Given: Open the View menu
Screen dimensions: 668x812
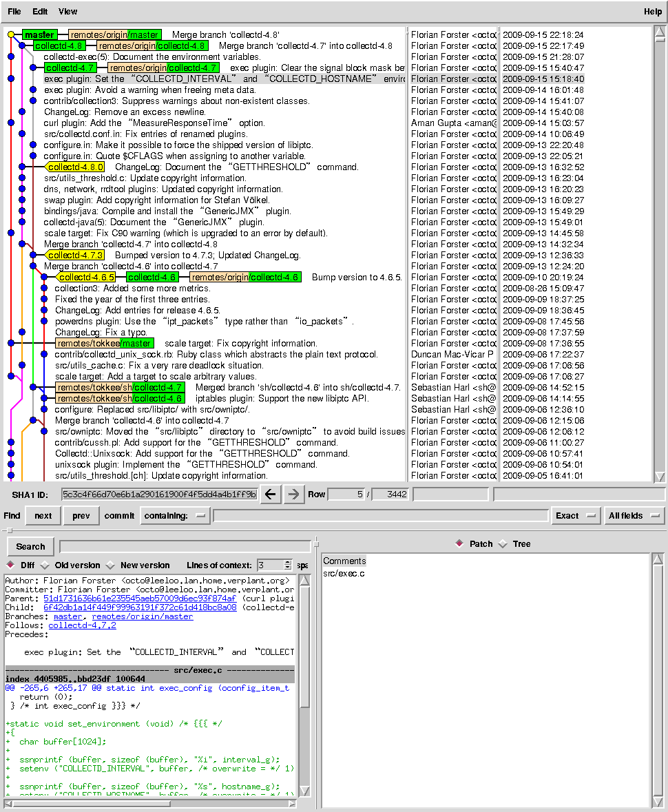Looking at the screenshot, I should pyautogui.click(x=68, y=12).
